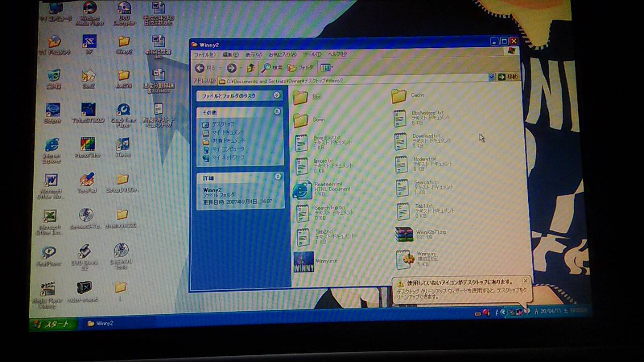Select the BbsNoderef.txt file
The height and width of the screenshot is (362, 644).
pos(400,118)
